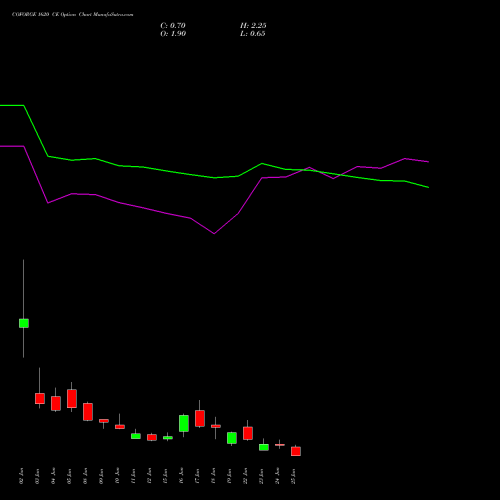Select the red candlestick above 03 Jun

click(40, 398)
